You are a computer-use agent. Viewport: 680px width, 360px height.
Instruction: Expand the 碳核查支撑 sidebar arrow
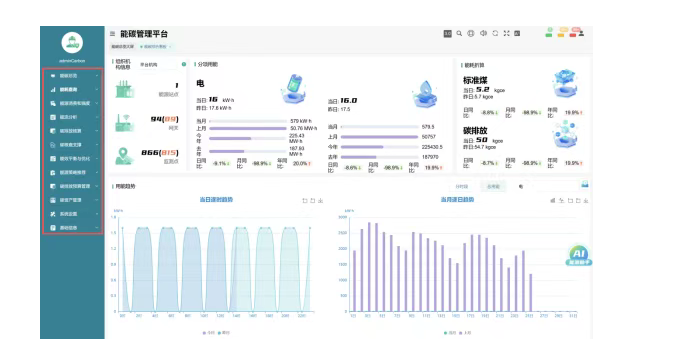tap(97, 145)
